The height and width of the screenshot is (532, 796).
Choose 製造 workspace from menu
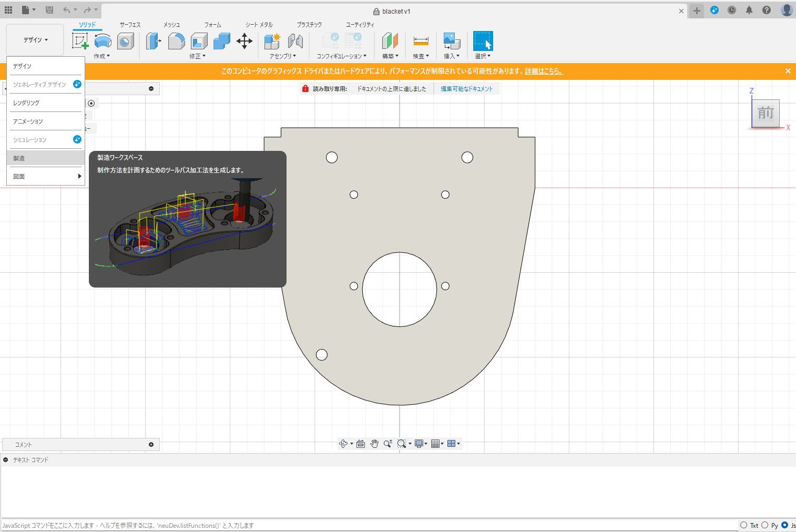[x=46, y=158]
